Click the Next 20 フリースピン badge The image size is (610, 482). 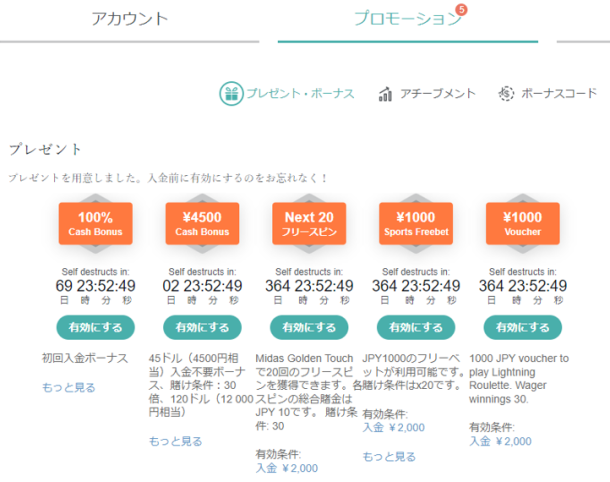tap(309, 224)
